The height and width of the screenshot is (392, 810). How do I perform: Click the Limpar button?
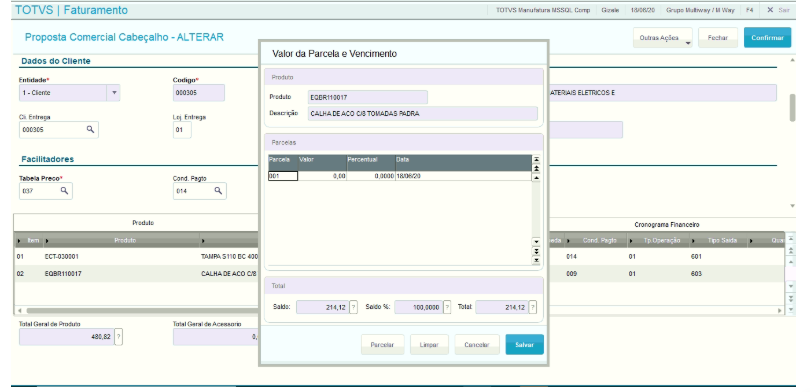pyautogui.click(x=429, y=344)
